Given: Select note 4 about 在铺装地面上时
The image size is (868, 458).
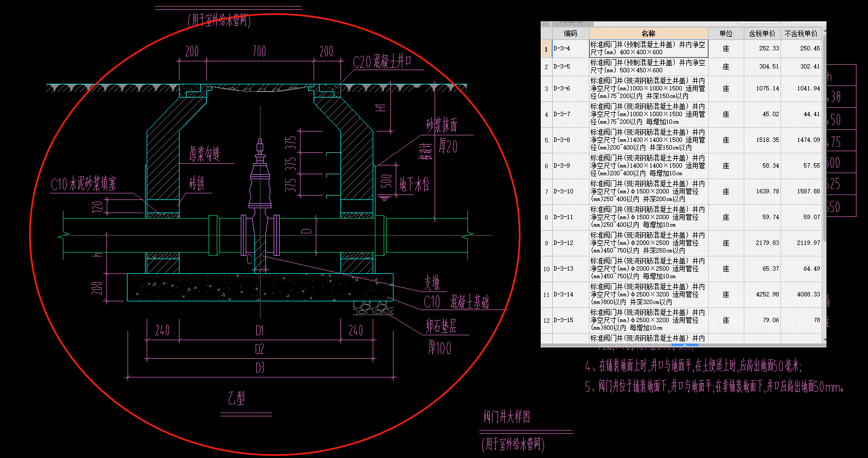Looking at the screenshot, I should pyautogui.click(x=693, y=366).
